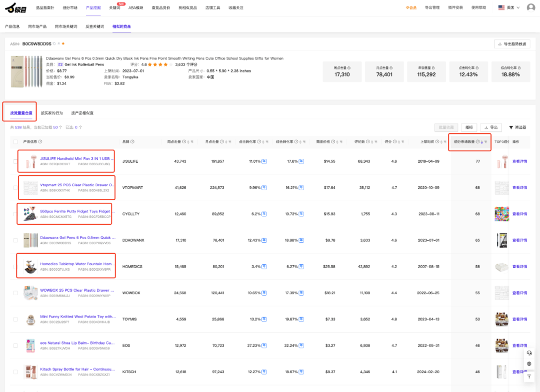Screen dimensions: 540x392
Task: Switch to 反查关键词 tab
Action: pos(94,26)
